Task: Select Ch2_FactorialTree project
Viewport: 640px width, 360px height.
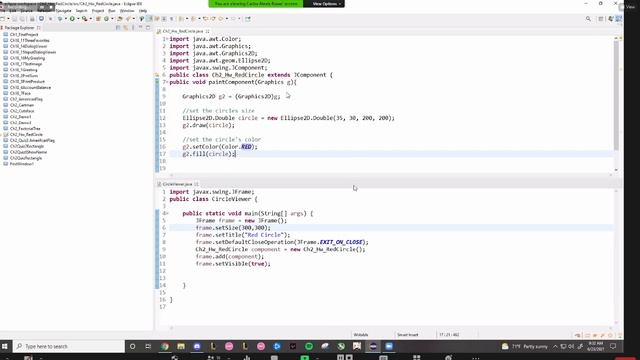Action: pos(25,129)
